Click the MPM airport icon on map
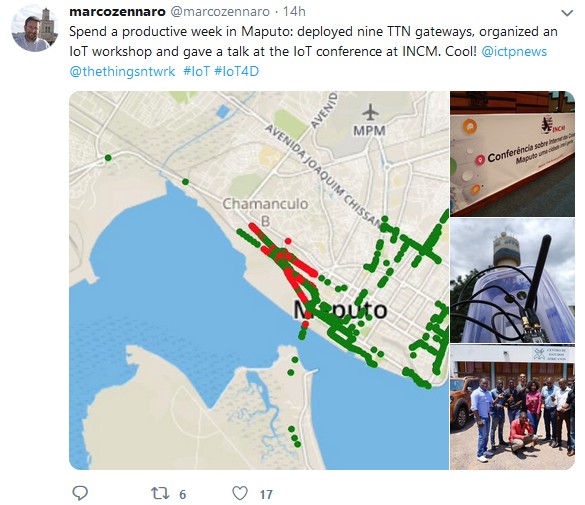This screenshot has height=505, width=585. [x=370, y=112]
